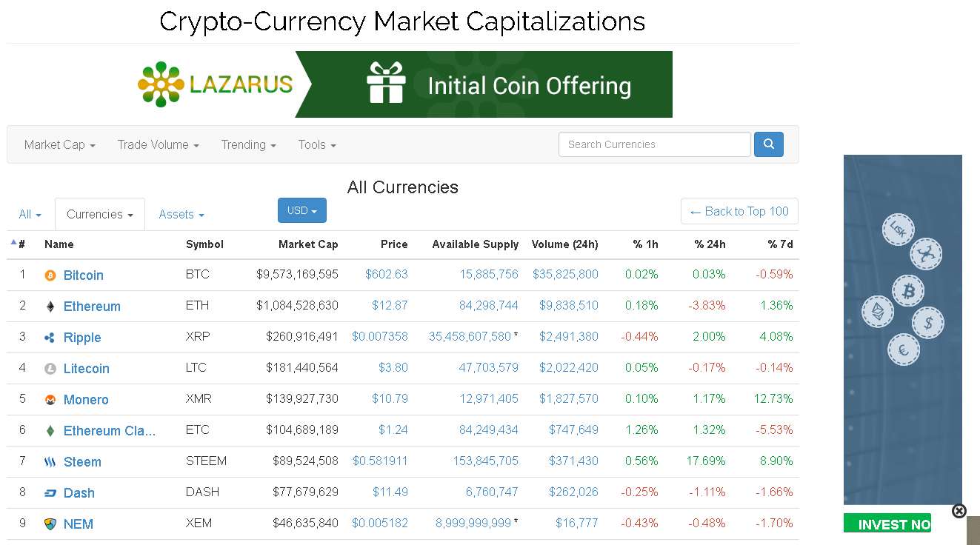Go back to Top 100 list
The height and width of the screenshot is (545, 980).
coord(739,211)
